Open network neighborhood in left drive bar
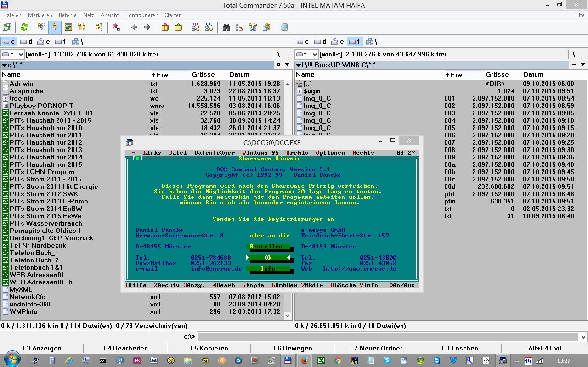The image size is (588, 367). coord(77,42)
